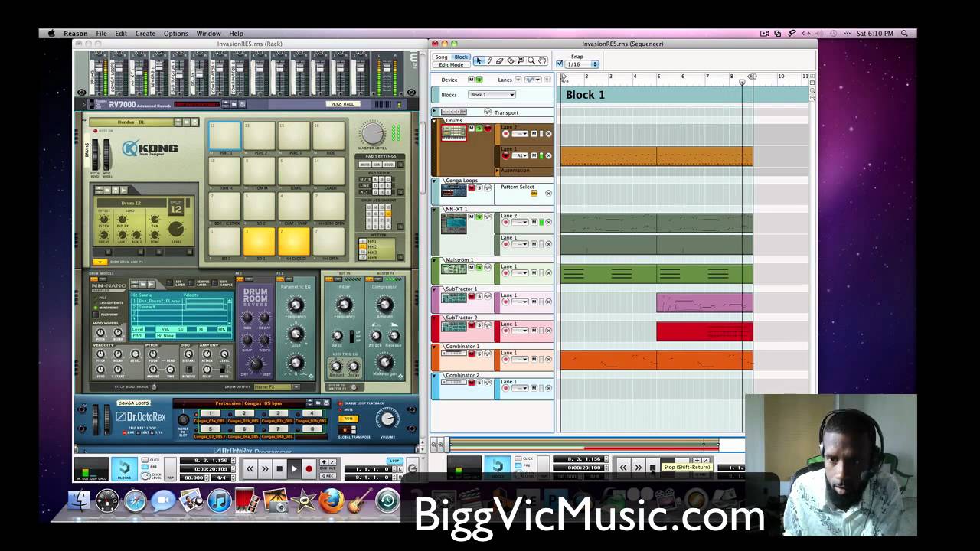Click the SubTractor 1 device icon
Screen dimensions: 980x551
point(453,298)
